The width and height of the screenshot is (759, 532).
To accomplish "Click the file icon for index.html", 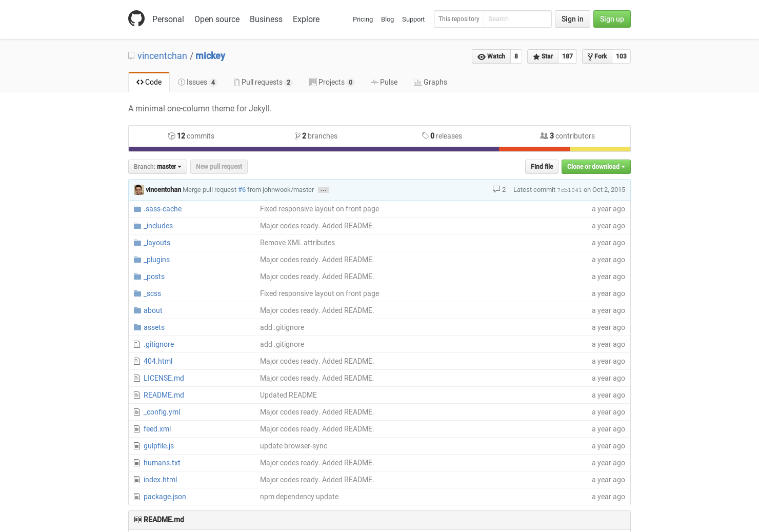I will (x=137, y=480).
